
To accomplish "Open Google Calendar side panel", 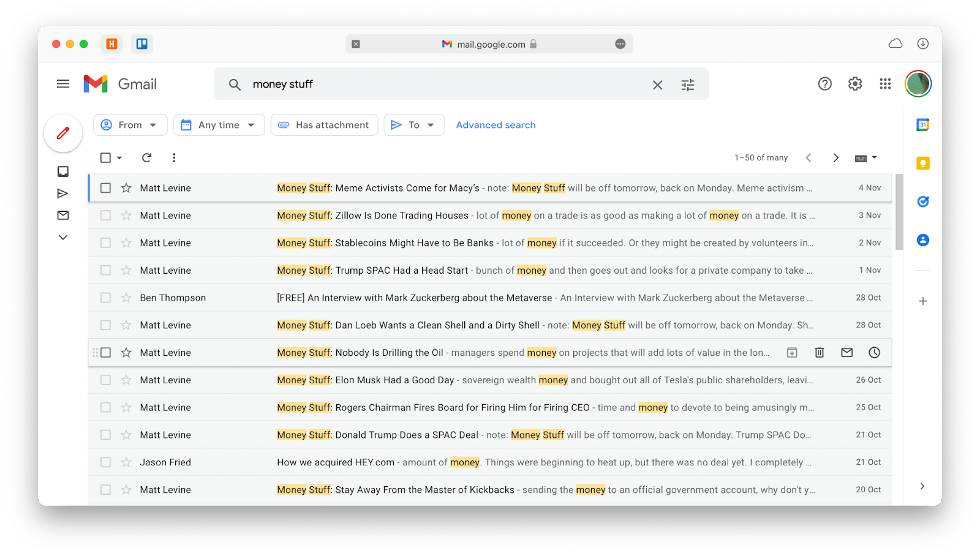I will pos(923,125).
